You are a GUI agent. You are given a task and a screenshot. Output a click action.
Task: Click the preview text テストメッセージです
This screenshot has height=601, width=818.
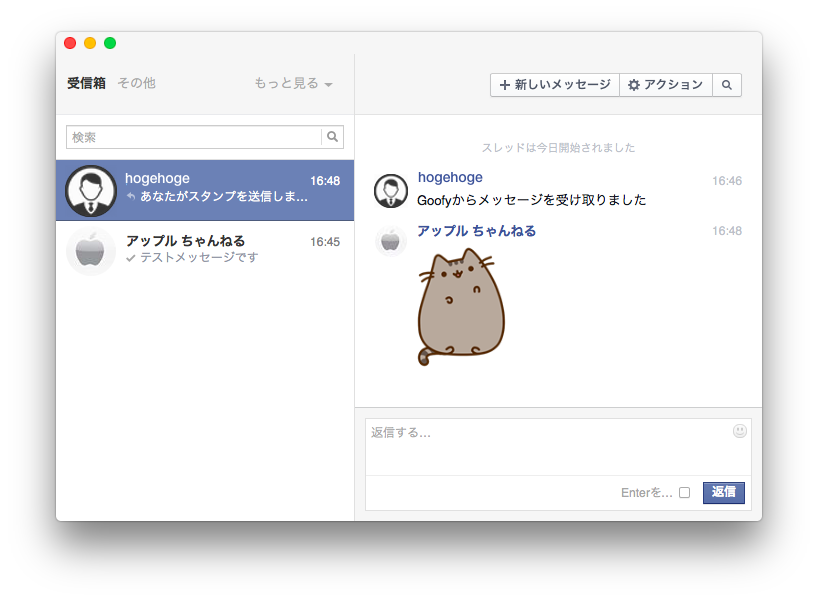coord(199,257)
